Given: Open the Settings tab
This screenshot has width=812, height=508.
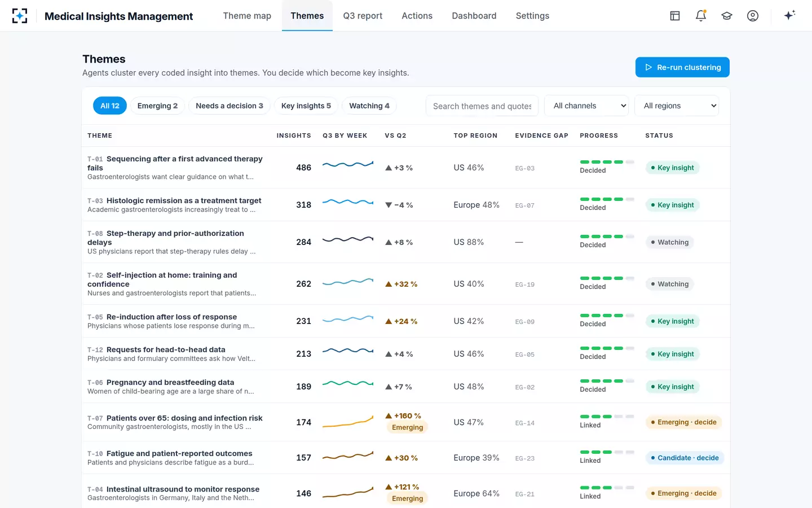Looking at the screenshot, I should pyautogui.click(x=532, y=16).
